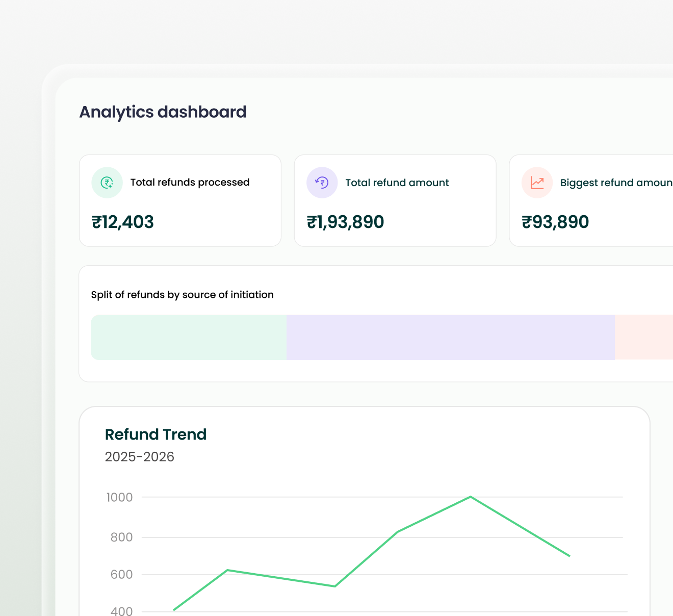Click the ₹12,403 value

(x=123, y=222)
